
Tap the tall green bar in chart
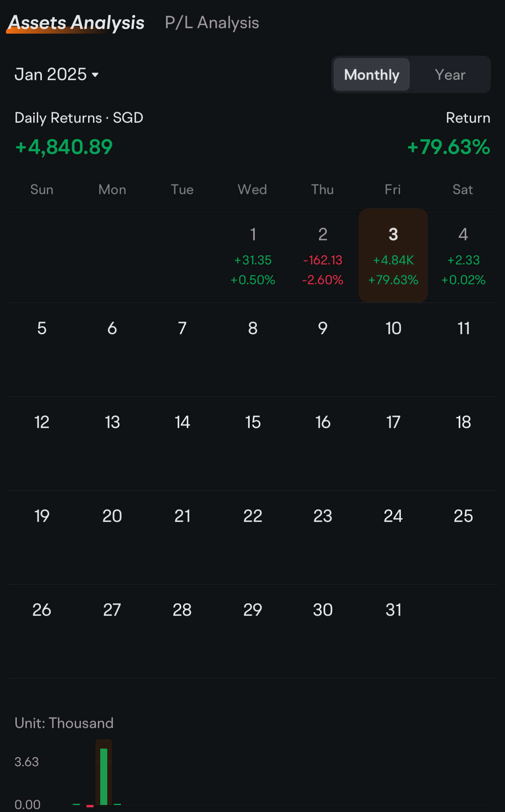pos(104,776)
